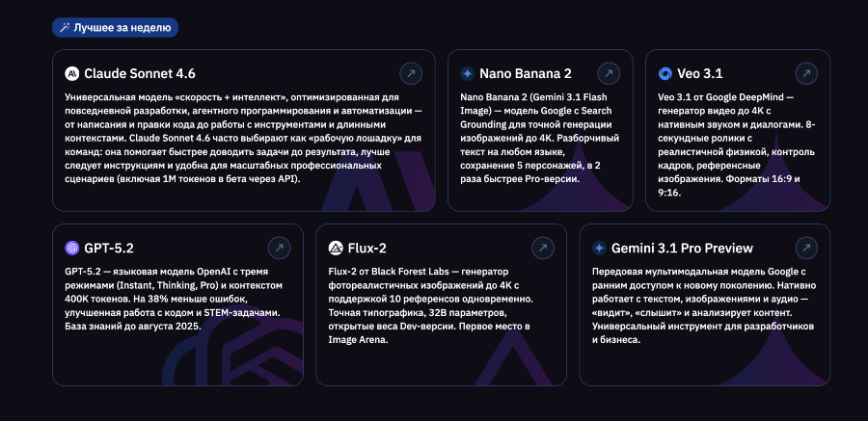Viewport: 868px width, 421px height.
Task: Click the OpenAI logo beside GPT-5.2
Action: pyautogui.click(x=72, y=248)
